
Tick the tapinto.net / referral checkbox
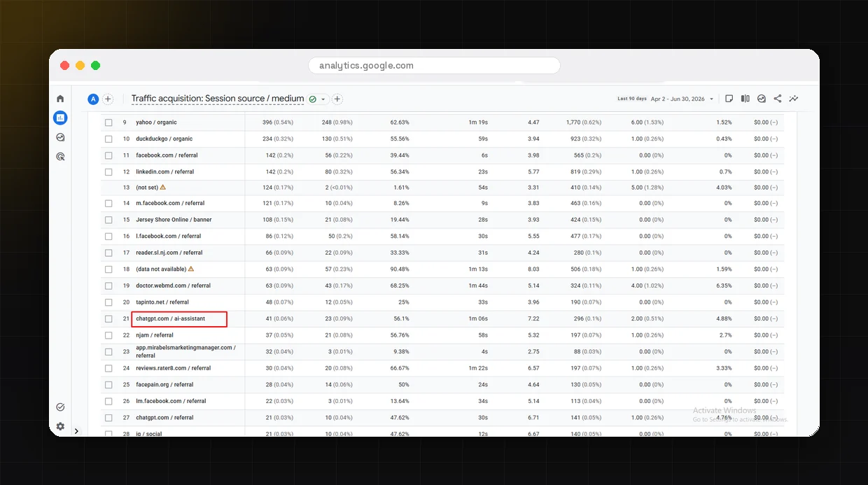[108, 302]
